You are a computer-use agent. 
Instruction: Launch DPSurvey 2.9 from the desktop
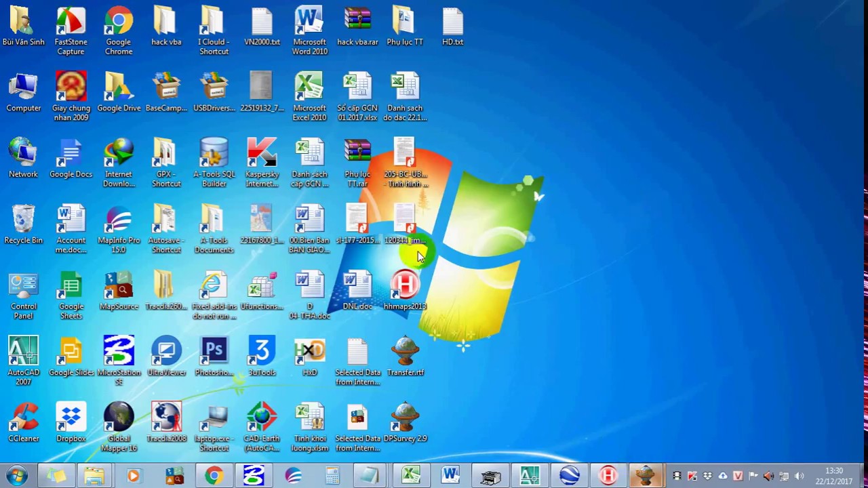click(x=405, y=422)
